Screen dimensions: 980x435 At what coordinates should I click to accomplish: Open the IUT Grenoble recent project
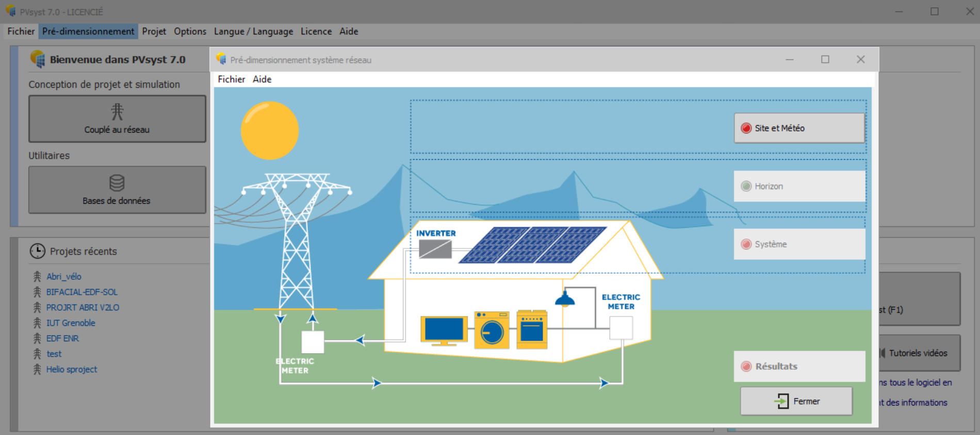click(71, 323)
